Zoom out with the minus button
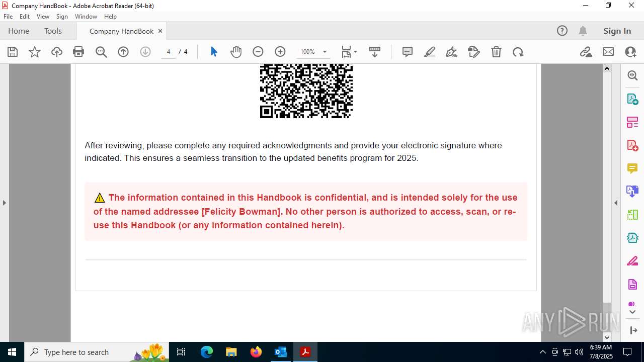 point(258,52)
